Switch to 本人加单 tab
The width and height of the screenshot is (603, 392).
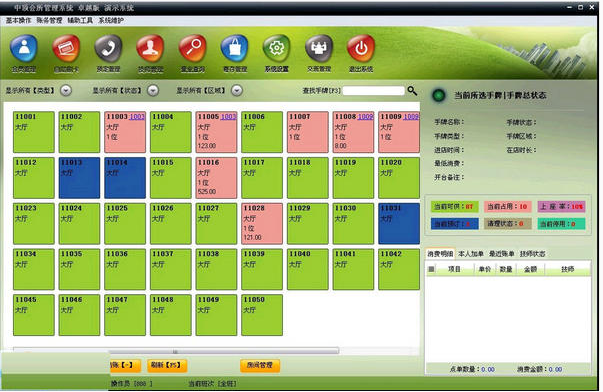pos(471,254)
